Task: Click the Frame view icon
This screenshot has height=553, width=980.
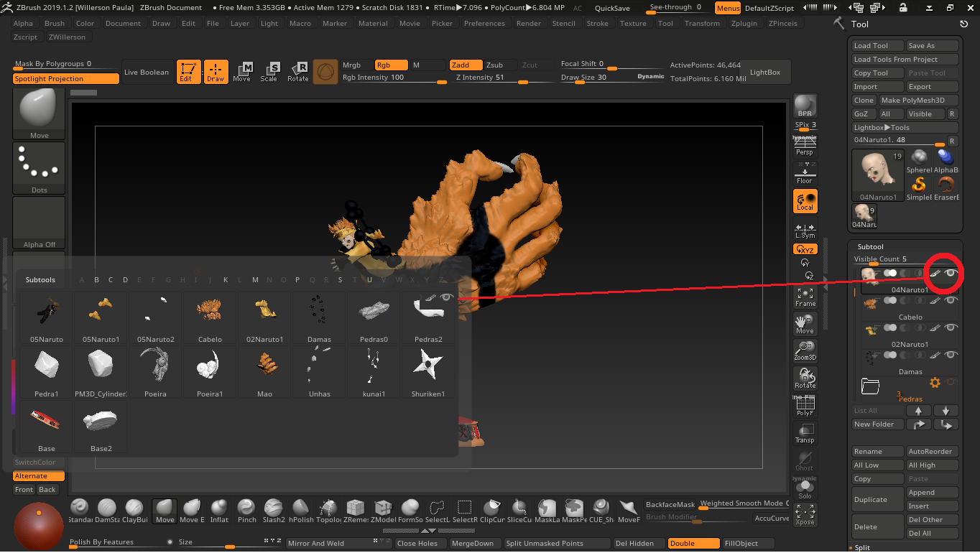Action: coord(805,296)
